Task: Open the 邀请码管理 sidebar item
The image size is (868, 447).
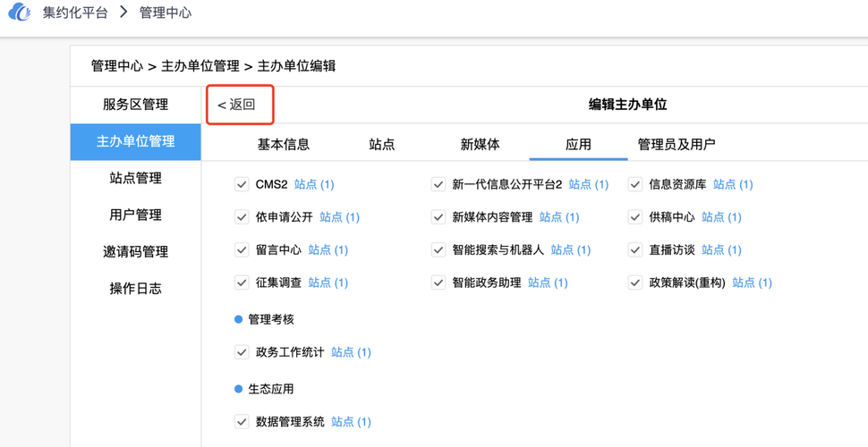Action: tap(136, 252)
